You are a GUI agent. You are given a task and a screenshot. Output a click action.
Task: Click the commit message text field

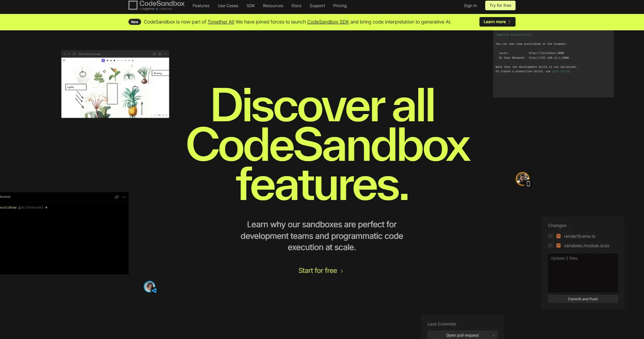point(583,273)
